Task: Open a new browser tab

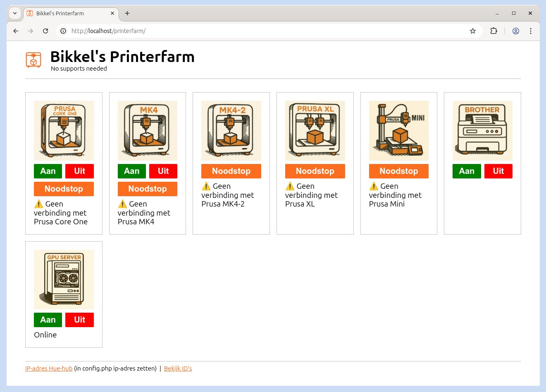Action: pyautogui.click(x=127, y=13)
